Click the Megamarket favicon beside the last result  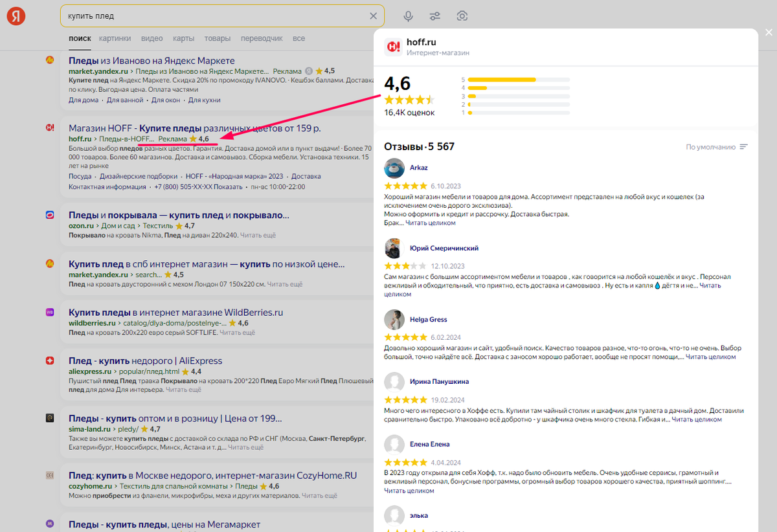(x=50, y=523)
